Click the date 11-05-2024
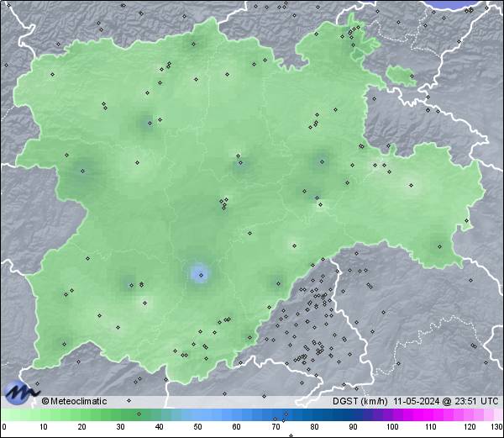The image size is (504, 438). point(417,401)
